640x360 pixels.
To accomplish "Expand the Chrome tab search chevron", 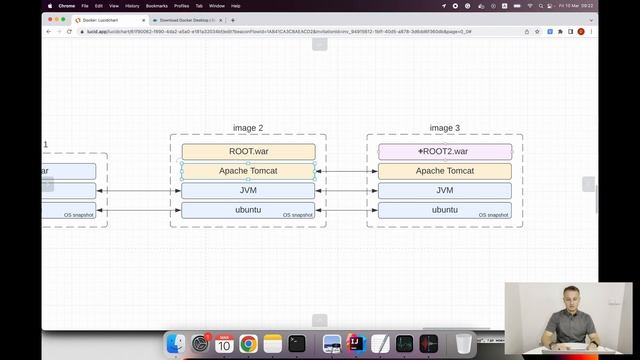I will tap(591, 20).
